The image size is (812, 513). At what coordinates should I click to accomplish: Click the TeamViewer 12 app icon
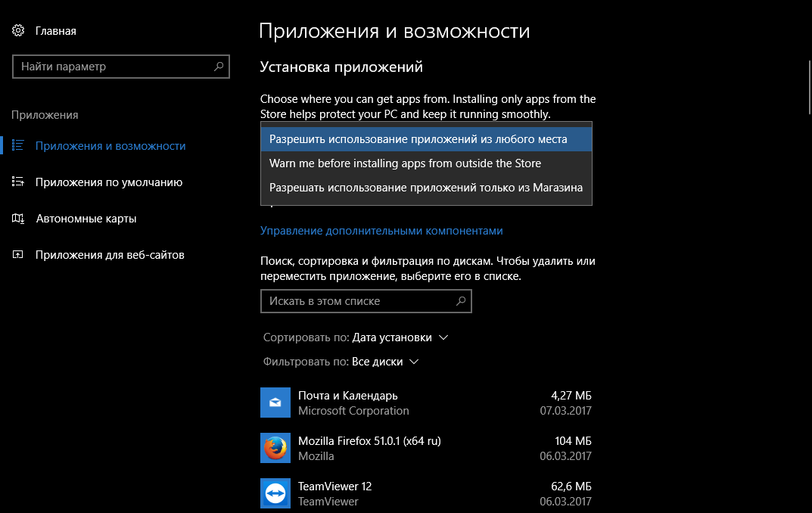click(x=275, y=493)
